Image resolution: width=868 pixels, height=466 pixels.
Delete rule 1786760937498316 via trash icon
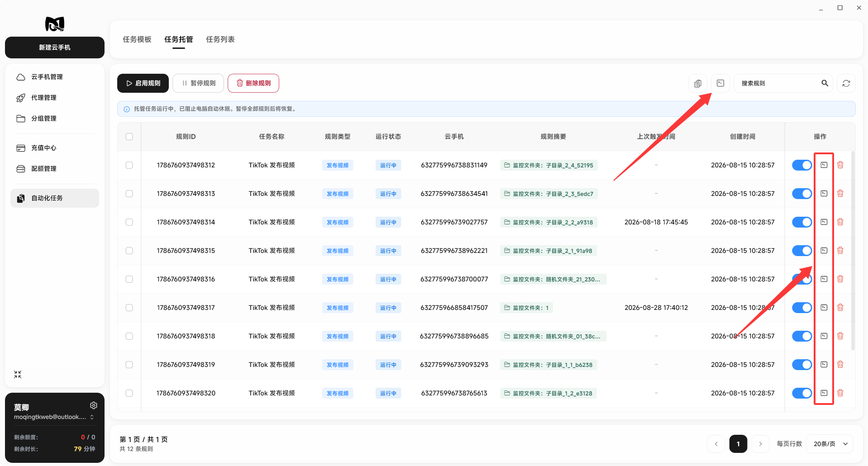tap(840, 279)
